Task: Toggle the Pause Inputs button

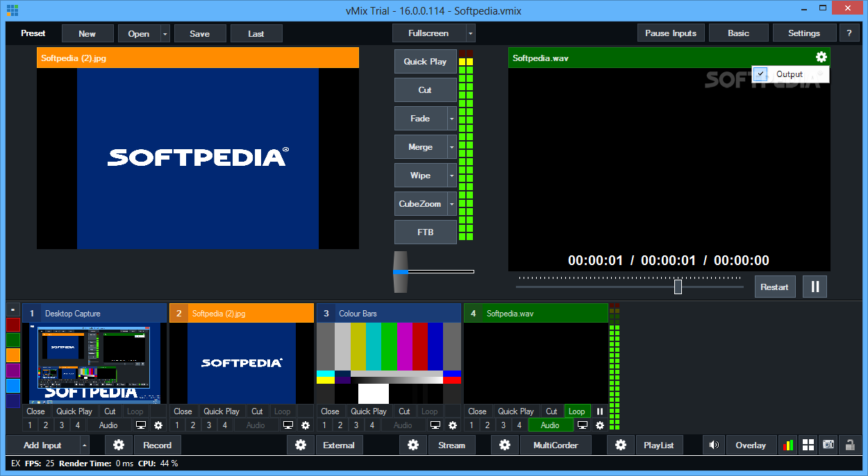Action: [671, 33]
